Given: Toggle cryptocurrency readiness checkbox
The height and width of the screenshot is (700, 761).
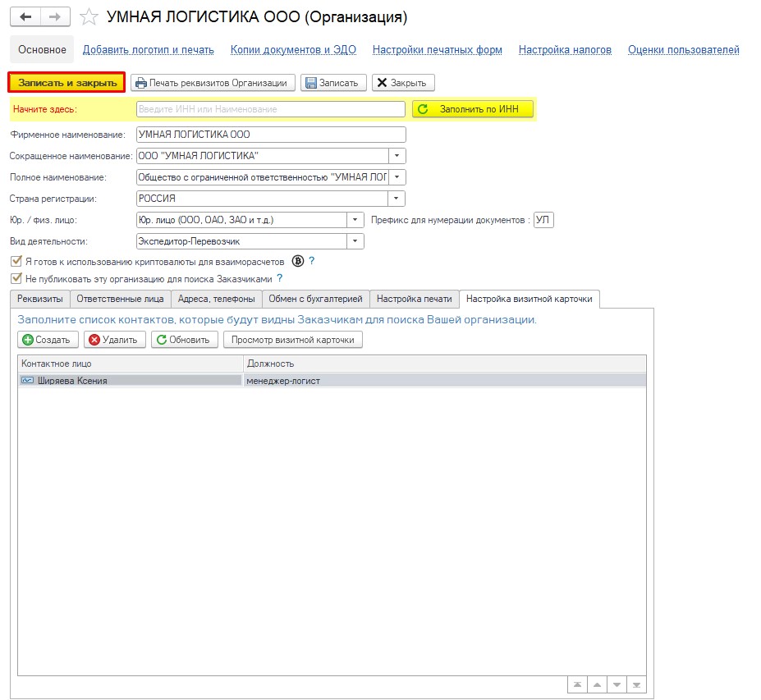Looking at the screenshot, I should click(x=16, y=261).
